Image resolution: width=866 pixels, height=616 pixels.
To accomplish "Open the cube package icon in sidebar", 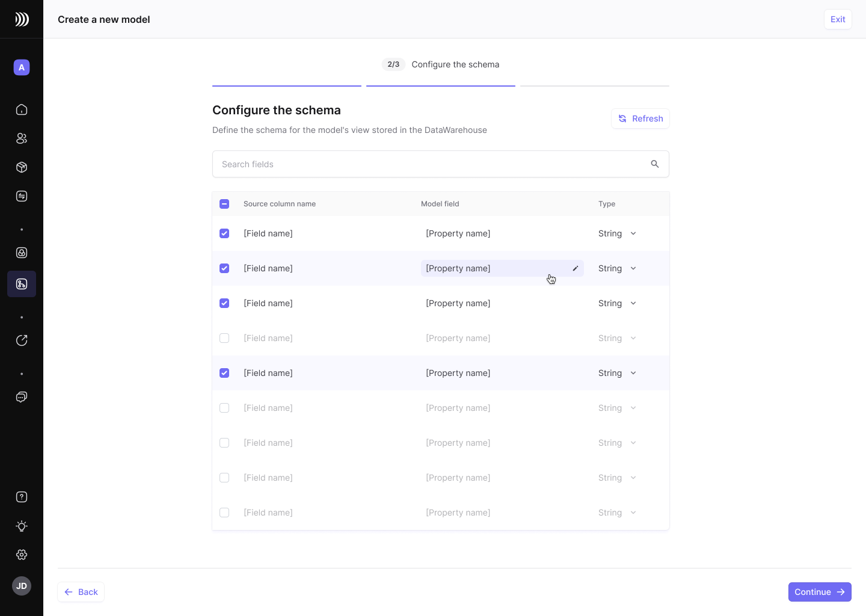I will (x=22, y=167).
